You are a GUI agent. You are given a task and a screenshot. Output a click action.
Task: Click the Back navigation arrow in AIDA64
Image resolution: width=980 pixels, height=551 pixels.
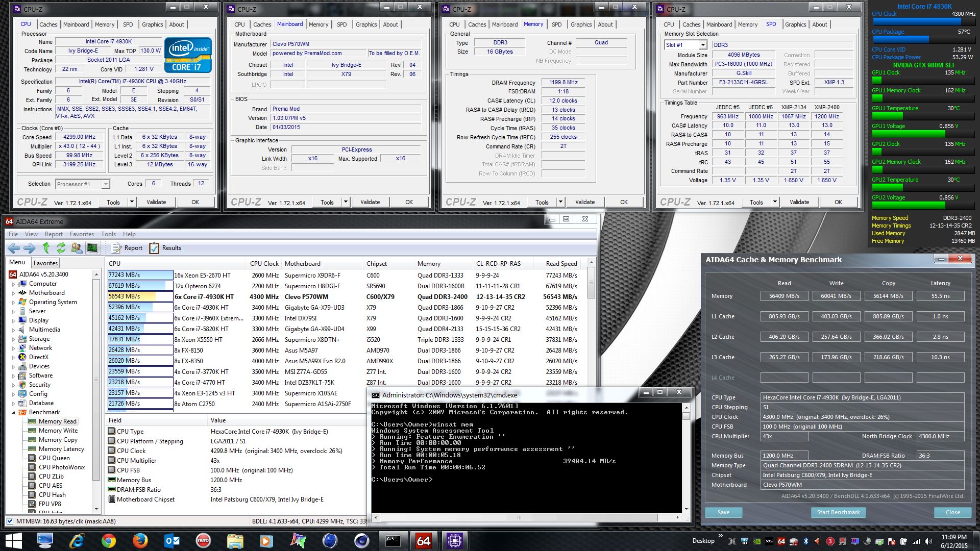(x=14, y=248)
